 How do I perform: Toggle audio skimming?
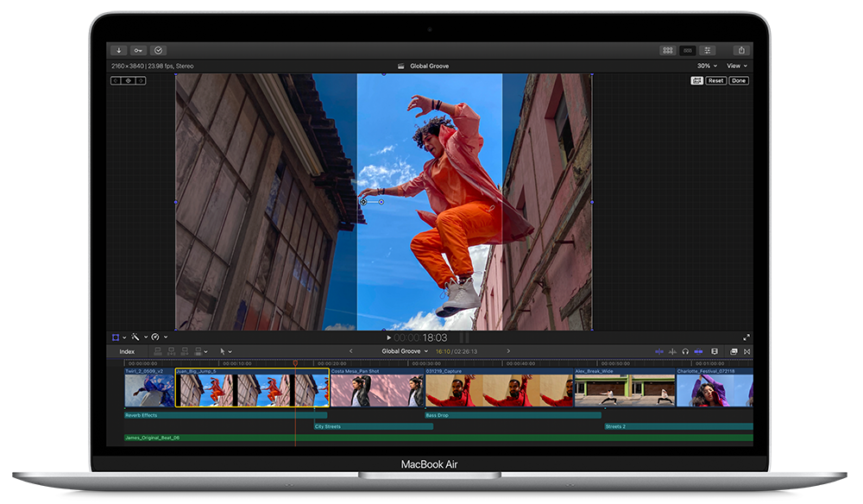672,351
